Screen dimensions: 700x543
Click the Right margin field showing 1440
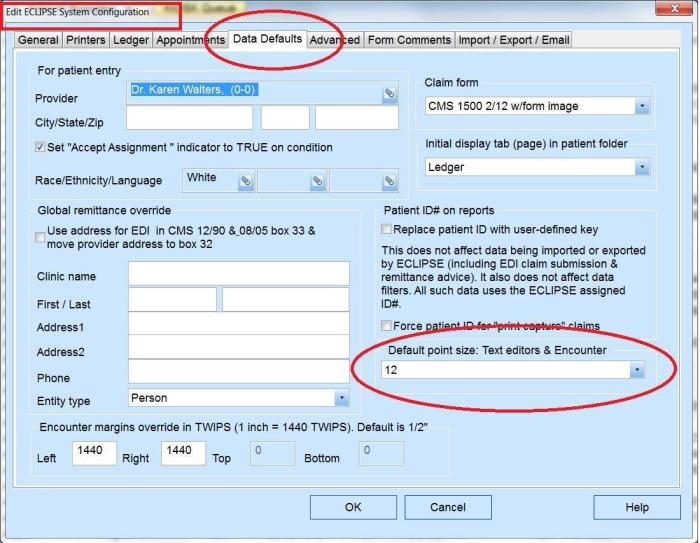[183, 453]
